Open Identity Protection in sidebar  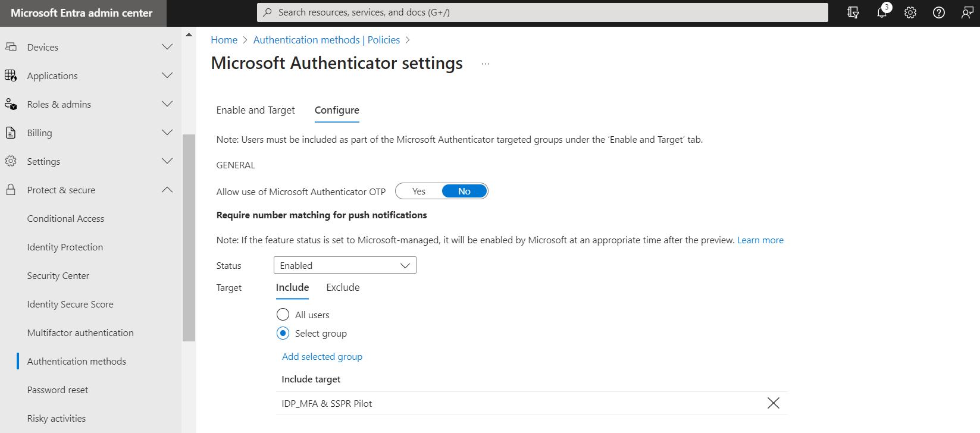pyautogui.click(x=65, y=247)
